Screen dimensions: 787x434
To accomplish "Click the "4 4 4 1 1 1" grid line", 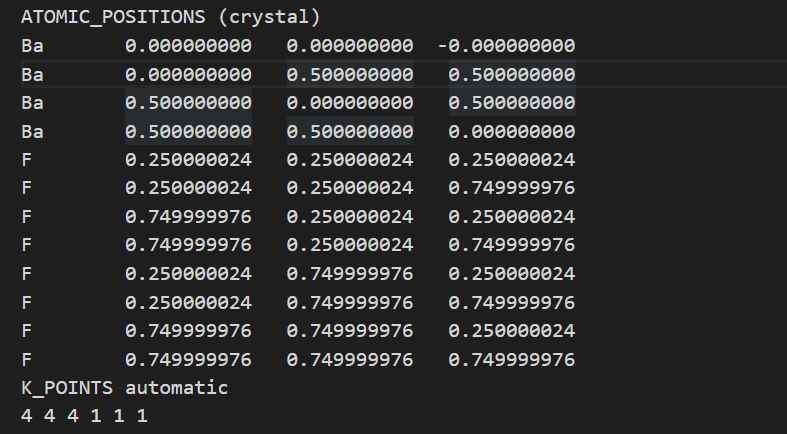I will pos(84,413).
